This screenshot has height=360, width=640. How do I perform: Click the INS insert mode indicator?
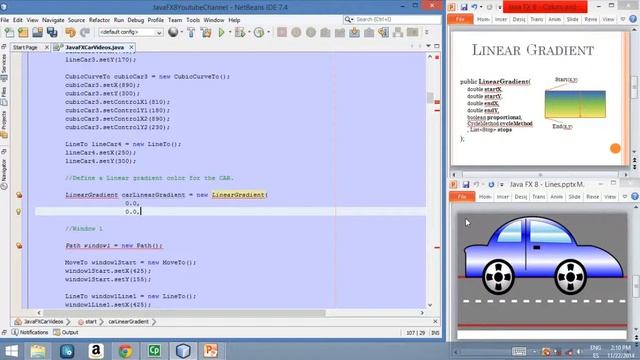[x=435, y=333]
